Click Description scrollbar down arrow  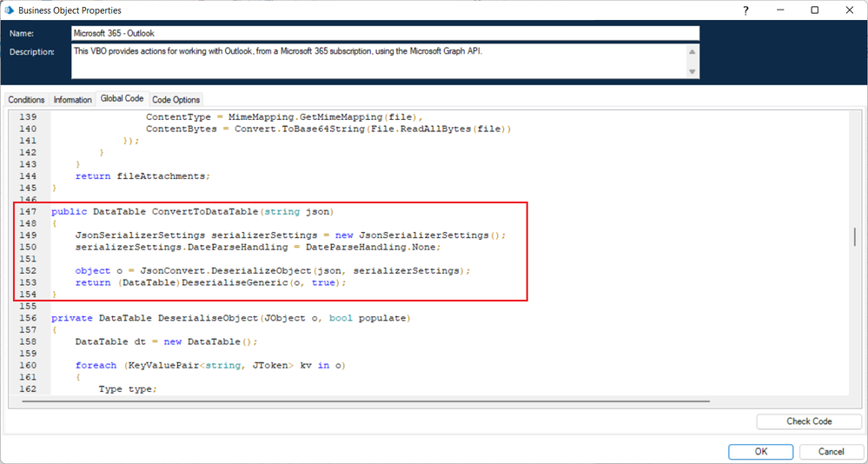coord(692,72)
